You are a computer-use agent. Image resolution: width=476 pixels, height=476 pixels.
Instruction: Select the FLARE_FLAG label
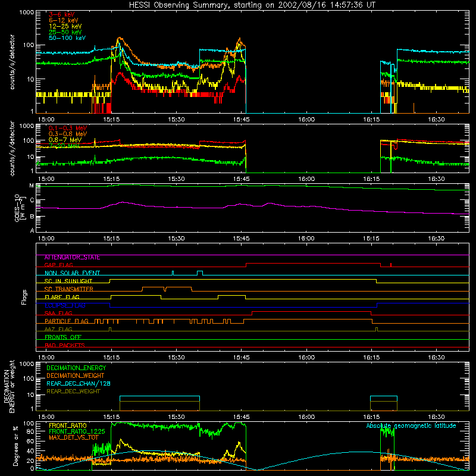pos(62,297)
